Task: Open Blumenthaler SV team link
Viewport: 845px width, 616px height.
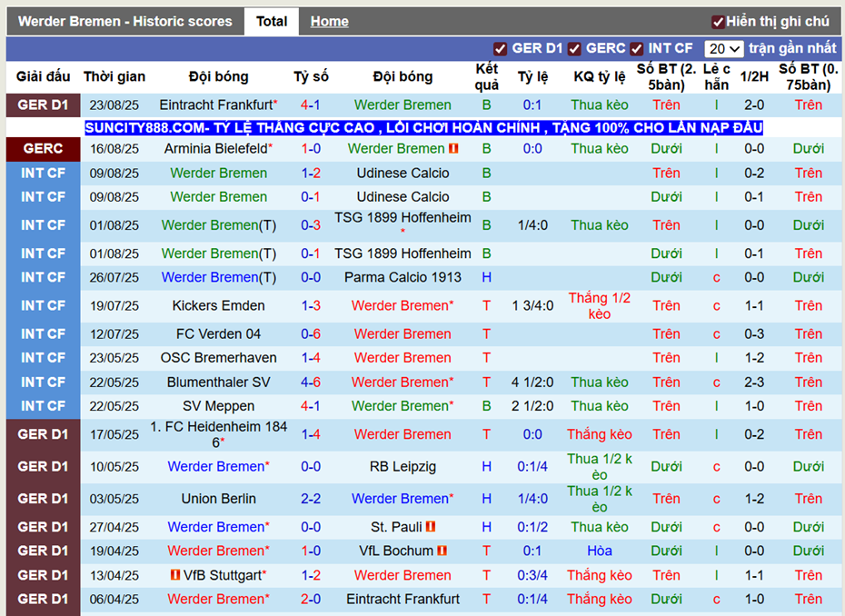Action: [218, 383]
